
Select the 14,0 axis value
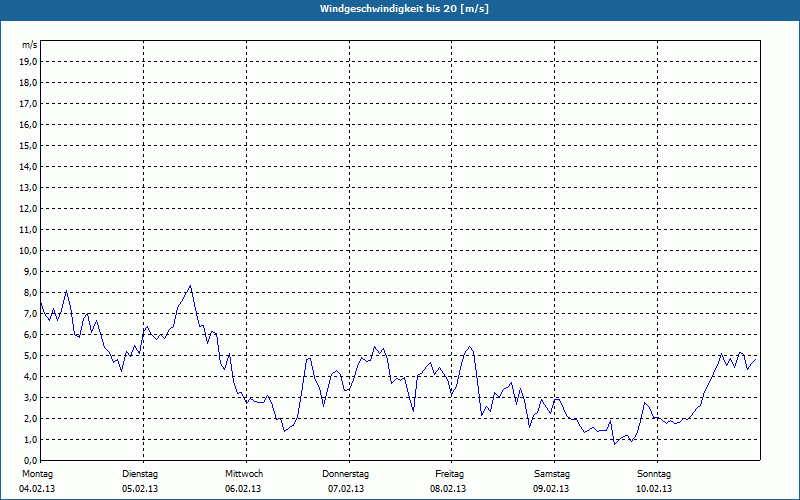28,166
